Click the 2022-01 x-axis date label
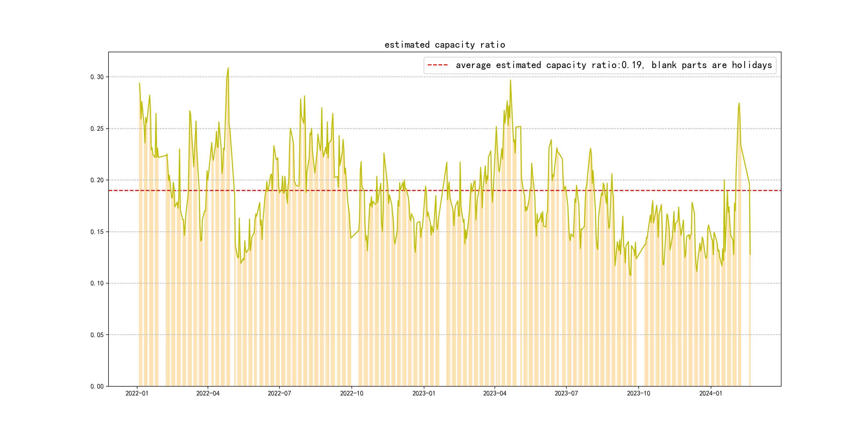The height and width of the screenshot is (434, 868). point(137,394)
